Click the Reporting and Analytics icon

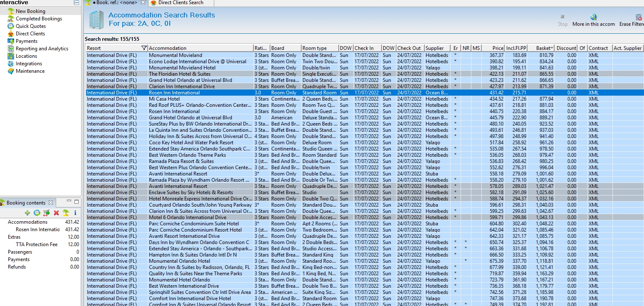(11, 49)
